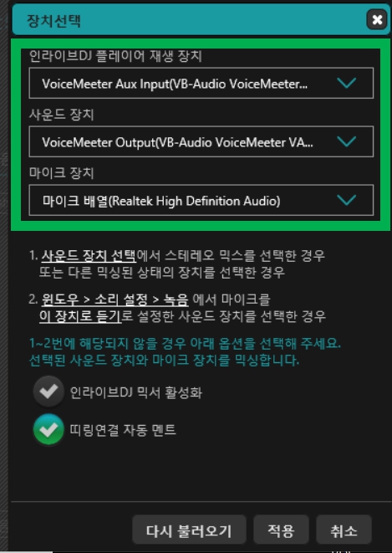Open the 사운드 장치 dropdown chevron
This screenshot has width=392, height=553.
(347, 141)
